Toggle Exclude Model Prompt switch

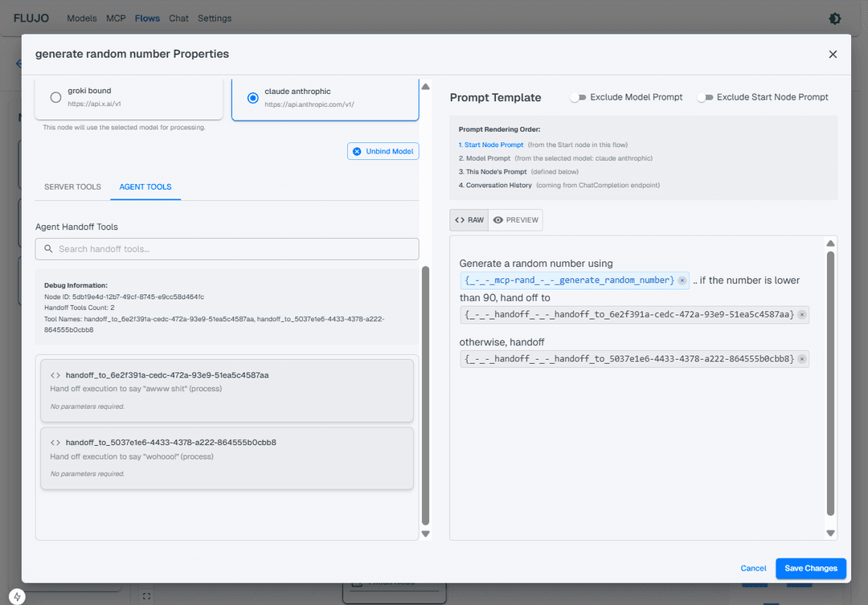[x=578, y=97]
